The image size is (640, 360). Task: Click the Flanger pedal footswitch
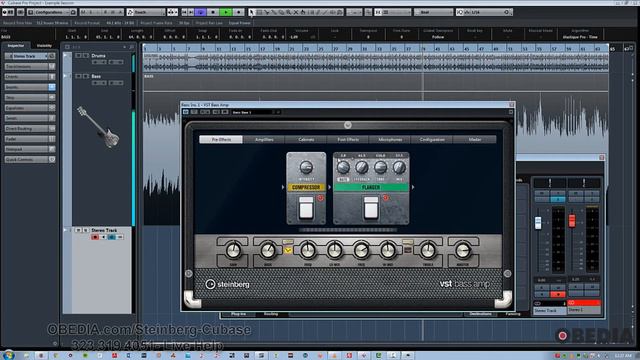(x=371, y=208)
